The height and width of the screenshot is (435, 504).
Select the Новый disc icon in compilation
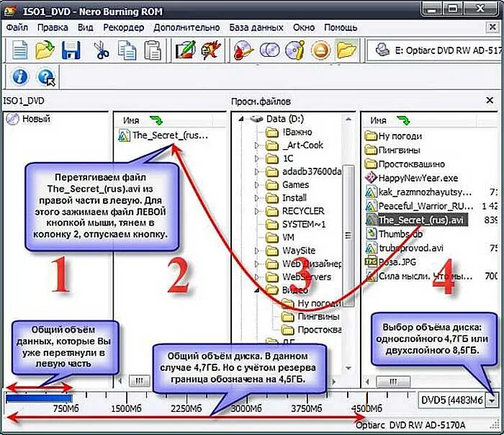click(12, 119)
